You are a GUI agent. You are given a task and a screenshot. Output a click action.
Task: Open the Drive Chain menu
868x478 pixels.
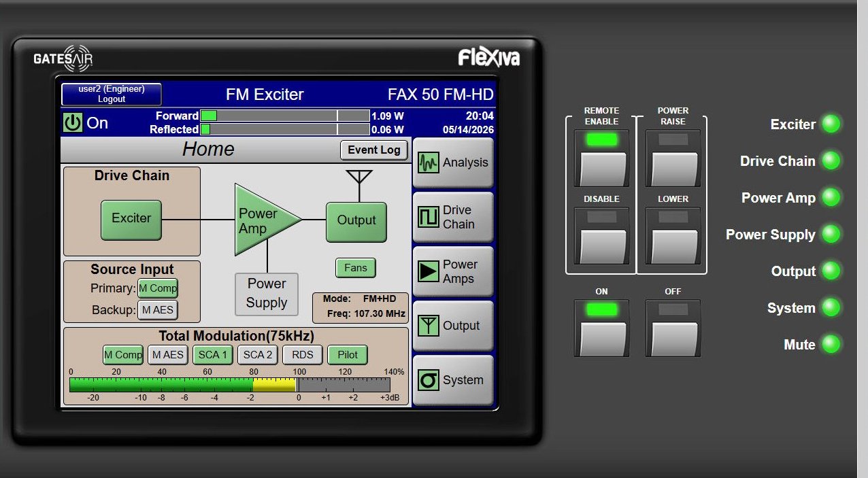453,217
